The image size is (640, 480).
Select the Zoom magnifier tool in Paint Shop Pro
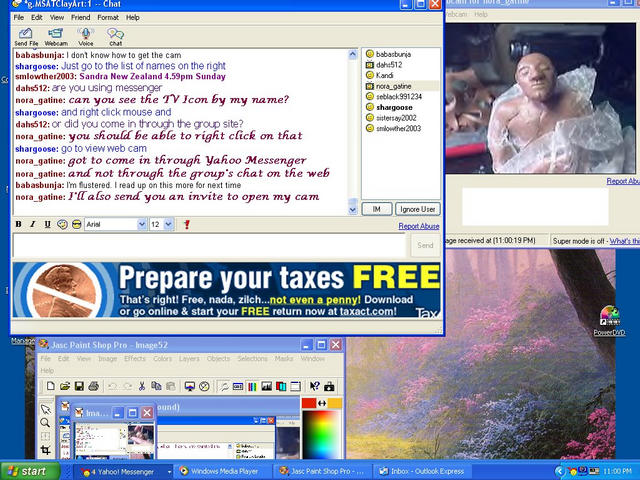coord(45,423)
